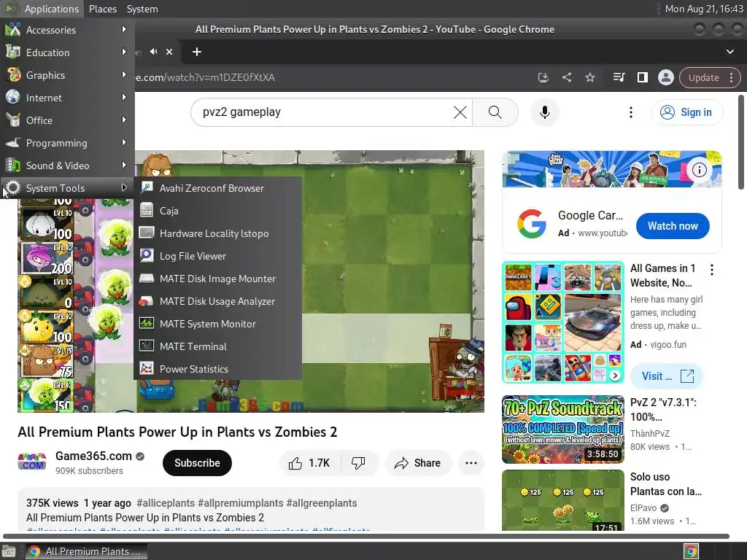Toggle Chrome side panel
The width and height of the screenshot is (747, 560).
(642, 77)
